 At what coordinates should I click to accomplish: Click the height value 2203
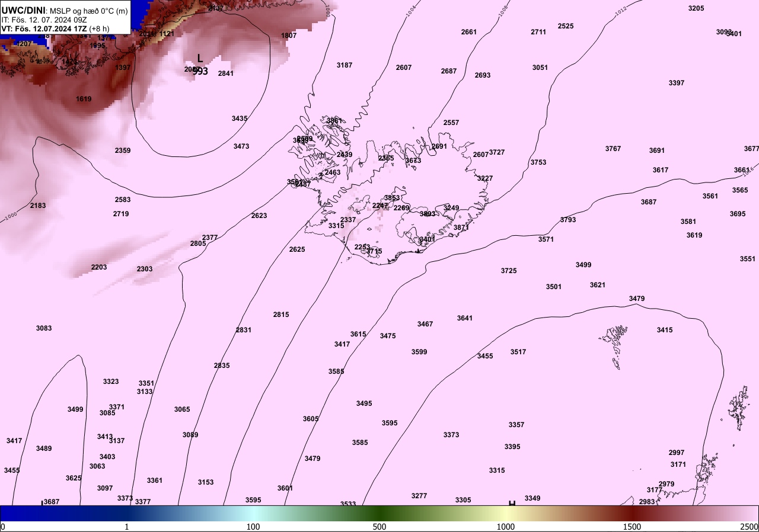[99, 267]
